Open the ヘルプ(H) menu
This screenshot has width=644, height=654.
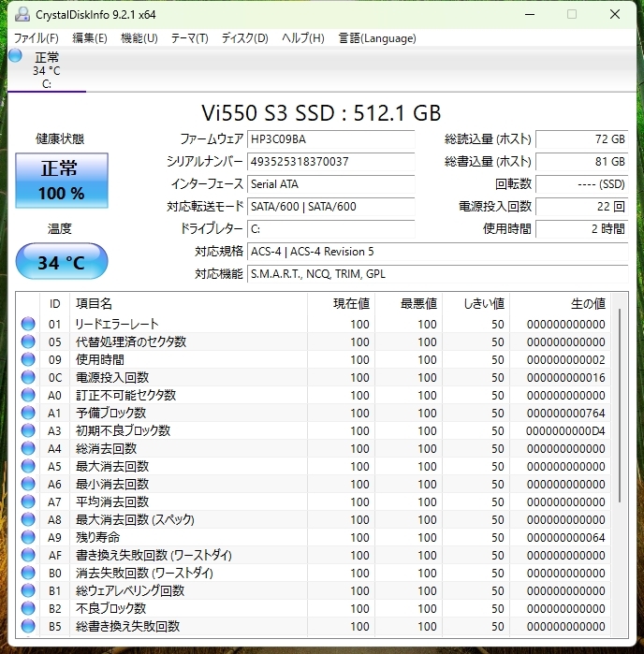[x=303, y=38]
